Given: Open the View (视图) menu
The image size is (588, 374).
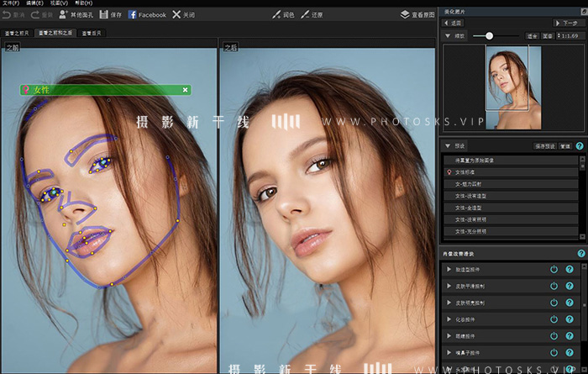Looking at the screenshot, I should [59, 3].
